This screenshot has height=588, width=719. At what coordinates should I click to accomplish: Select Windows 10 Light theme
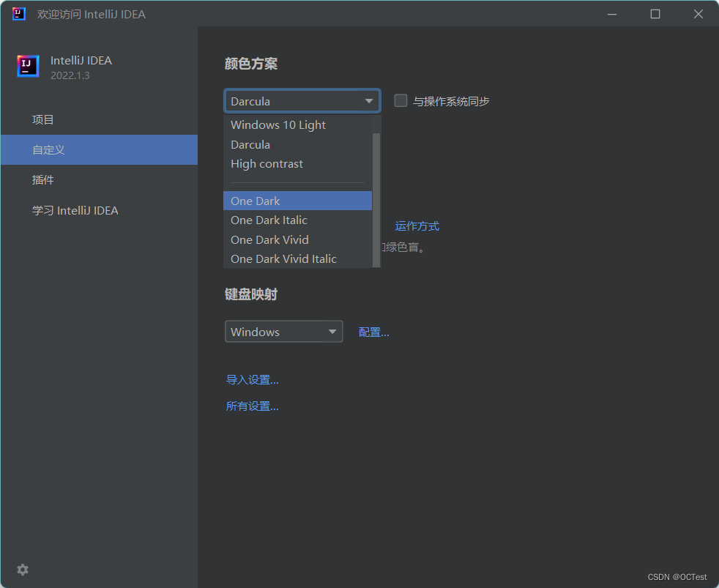tap(297, 124)
